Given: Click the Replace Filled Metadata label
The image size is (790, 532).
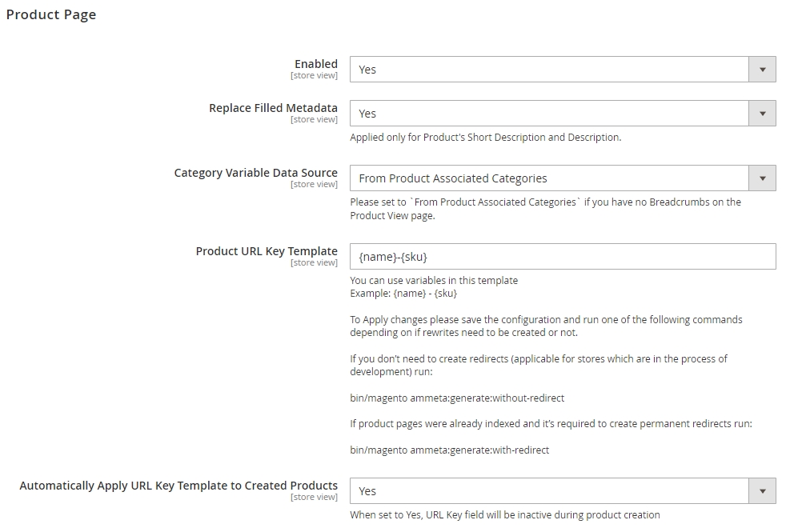Looking at the screenshot, I should pos(273,108).
